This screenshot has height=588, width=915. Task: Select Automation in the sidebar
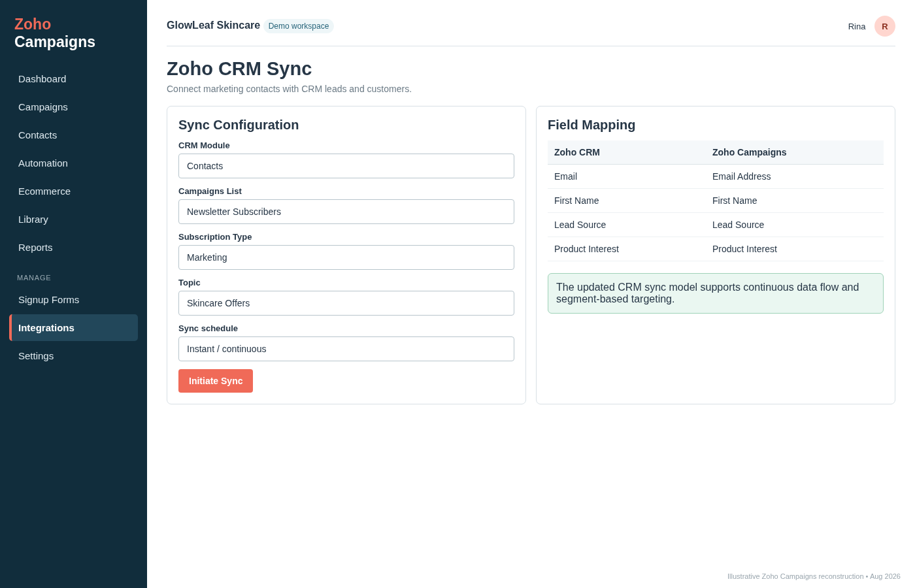pyautogui.click(x=73, y=163)
